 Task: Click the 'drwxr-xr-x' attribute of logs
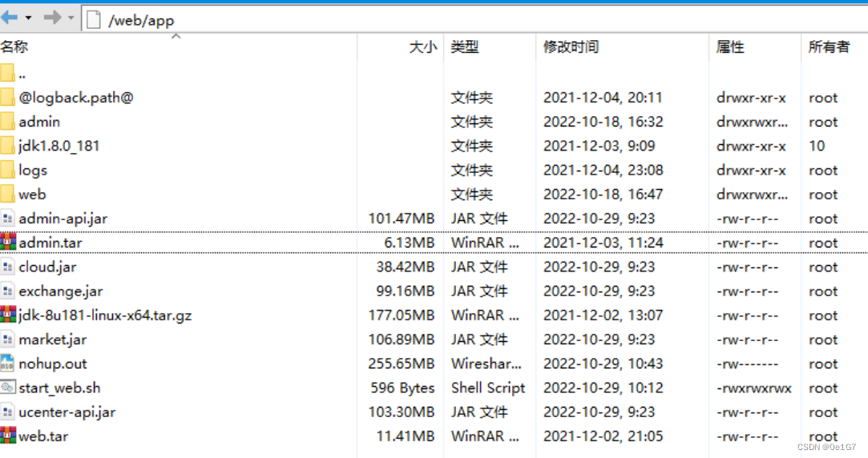coord(751,171)
